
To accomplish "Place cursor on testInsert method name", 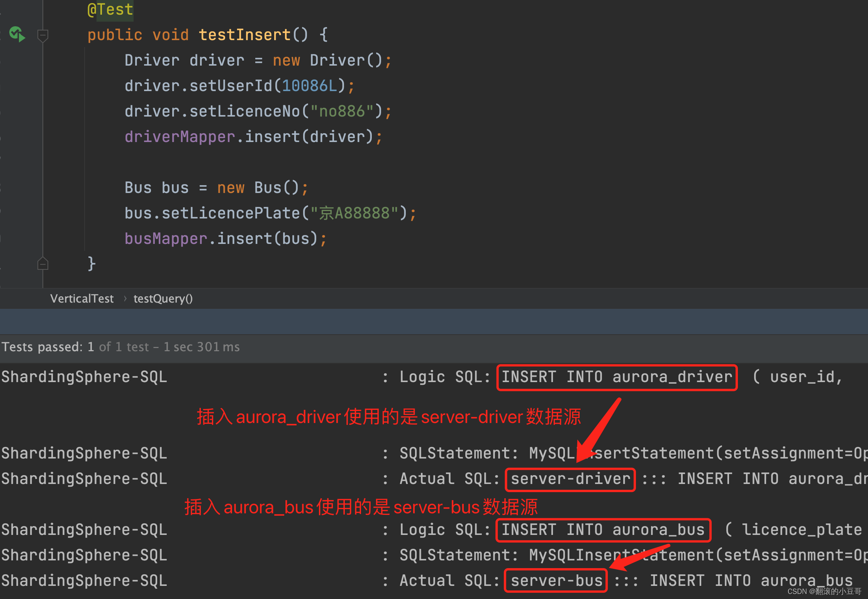I will [244, 35].
